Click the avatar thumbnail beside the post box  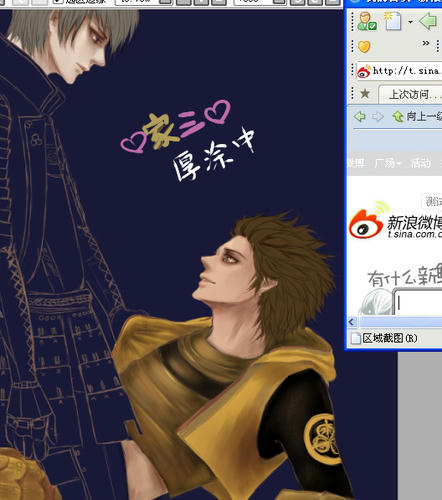click(x=376, y=302)
